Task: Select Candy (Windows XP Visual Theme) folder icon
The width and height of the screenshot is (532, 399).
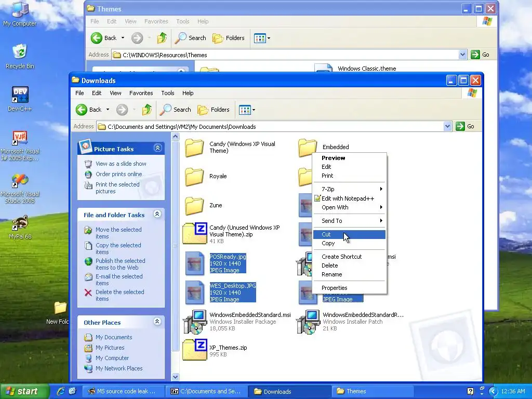Action: click(194, 148)
